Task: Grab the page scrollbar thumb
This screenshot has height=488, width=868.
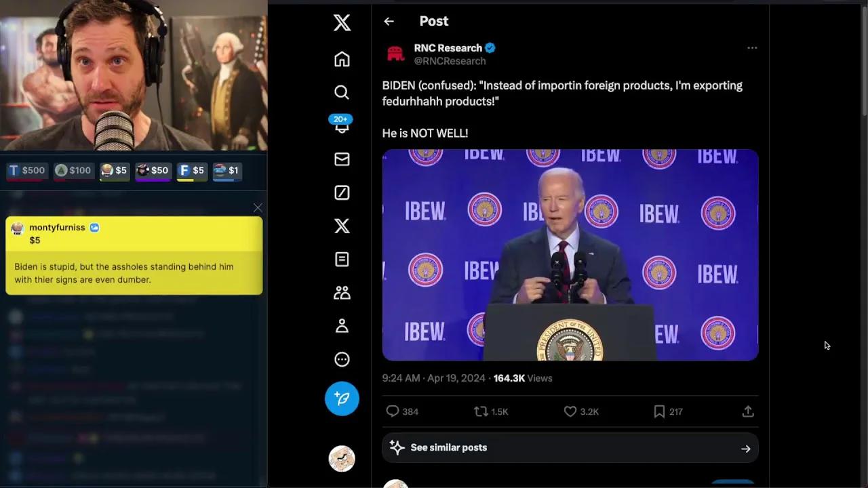Action: (864, 61)
